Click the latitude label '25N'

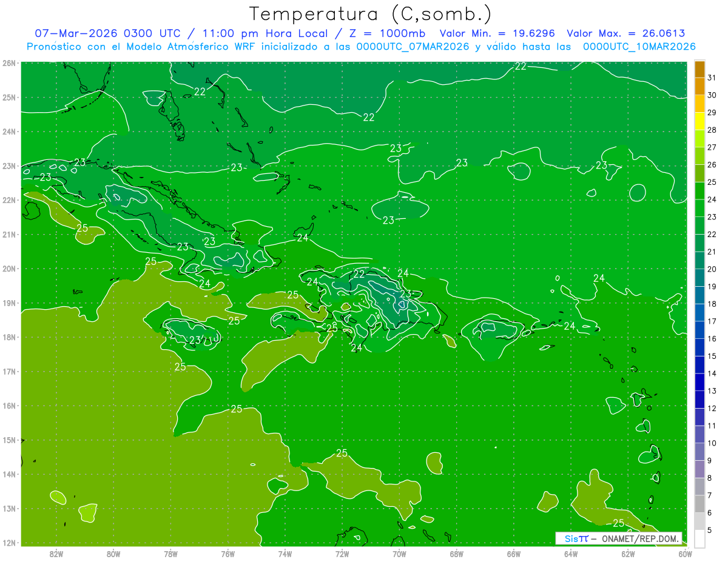coord(9,97)
